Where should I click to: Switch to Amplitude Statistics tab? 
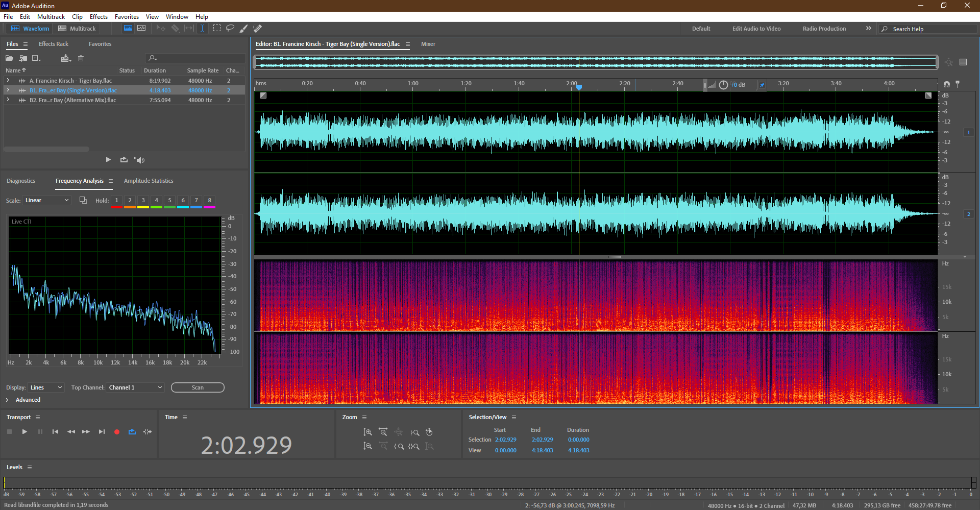149,181
